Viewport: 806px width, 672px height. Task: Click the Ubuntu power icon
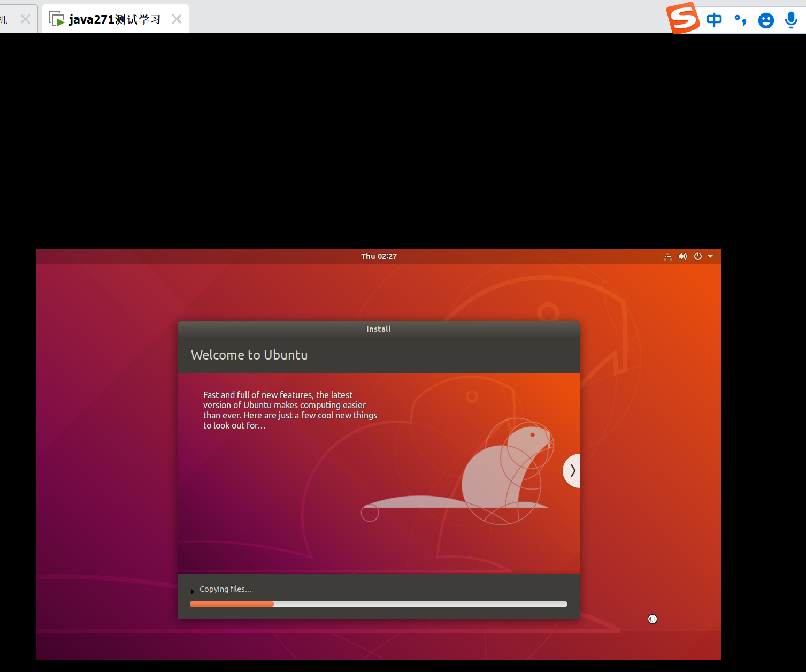(698, 256)
